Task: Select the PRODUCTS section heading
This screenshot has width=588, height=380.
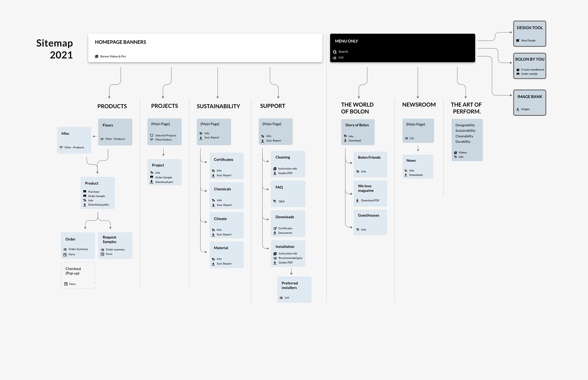Action: tap(112, 106)
